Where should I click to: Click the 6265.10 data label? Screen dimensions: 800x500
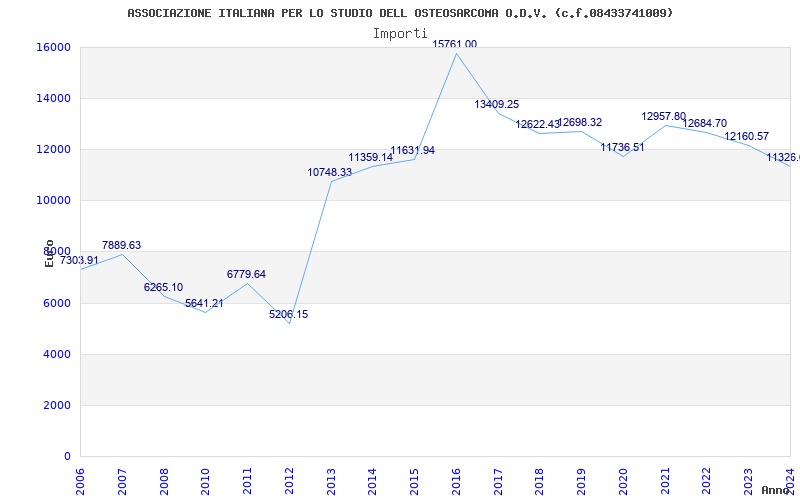163,288
